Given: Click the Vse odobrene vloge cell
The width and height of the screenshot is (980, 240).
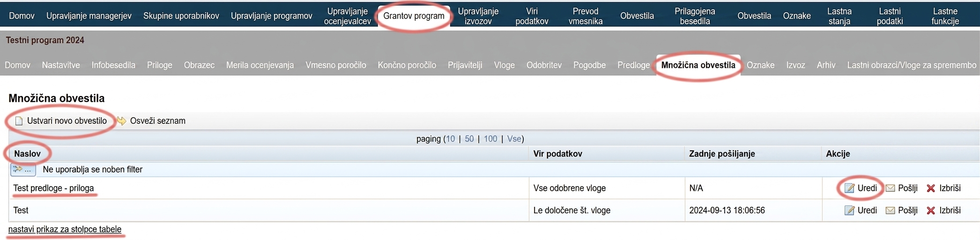Looking at the screenshot, I should pyautogui.click(x=570, y=188).
